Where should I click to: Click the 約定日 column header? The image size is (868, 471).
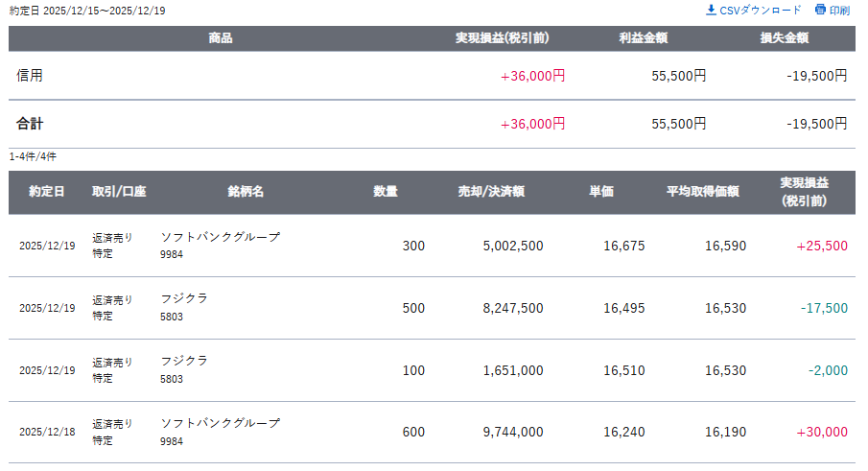(47, 192)
